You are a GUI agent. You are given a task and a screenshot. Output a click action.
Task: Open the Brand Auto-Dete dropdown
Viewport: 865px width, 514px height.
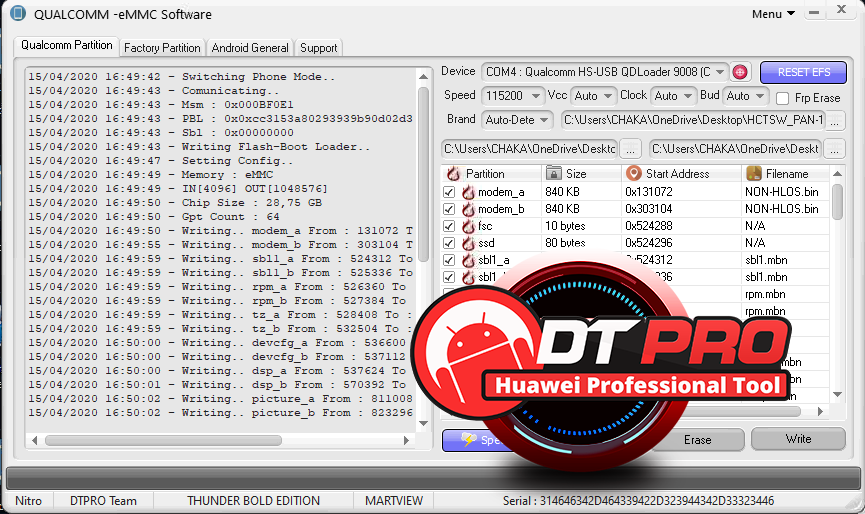tap(543, 120)
